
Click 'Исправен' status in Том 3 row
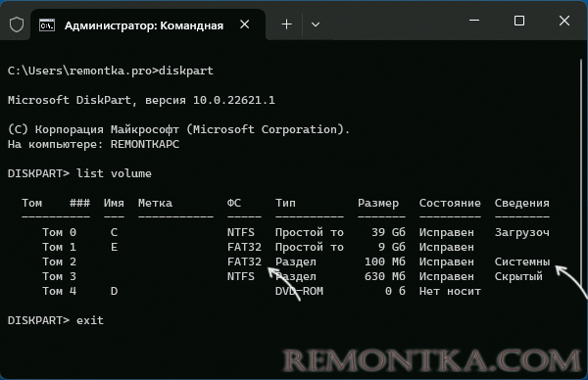point(447,276)
